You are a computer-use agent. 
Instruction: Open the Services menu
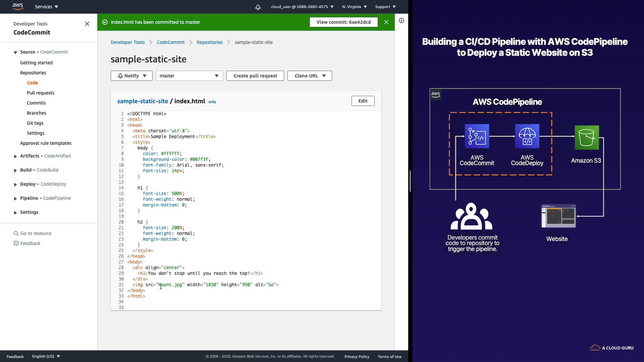[46, 7]
